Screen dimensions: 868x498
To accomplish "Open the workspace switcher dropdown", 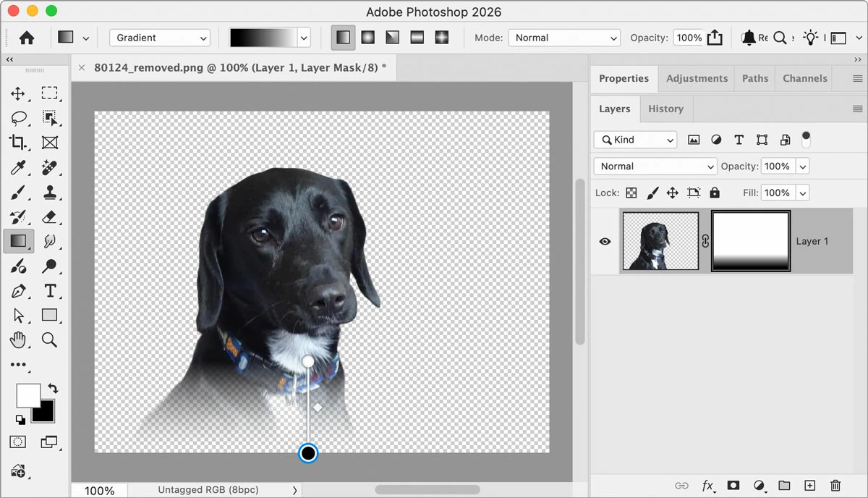I will (839, 38).
